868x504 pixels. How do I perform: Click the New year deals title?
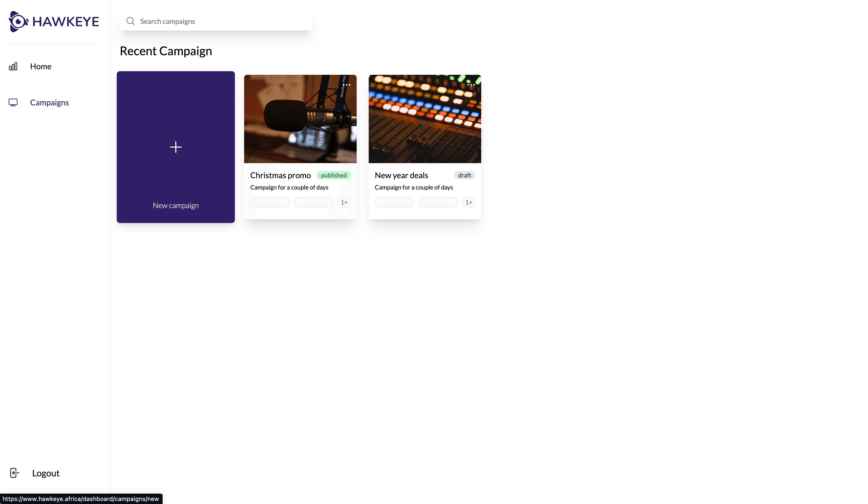[x=401, y=176]
